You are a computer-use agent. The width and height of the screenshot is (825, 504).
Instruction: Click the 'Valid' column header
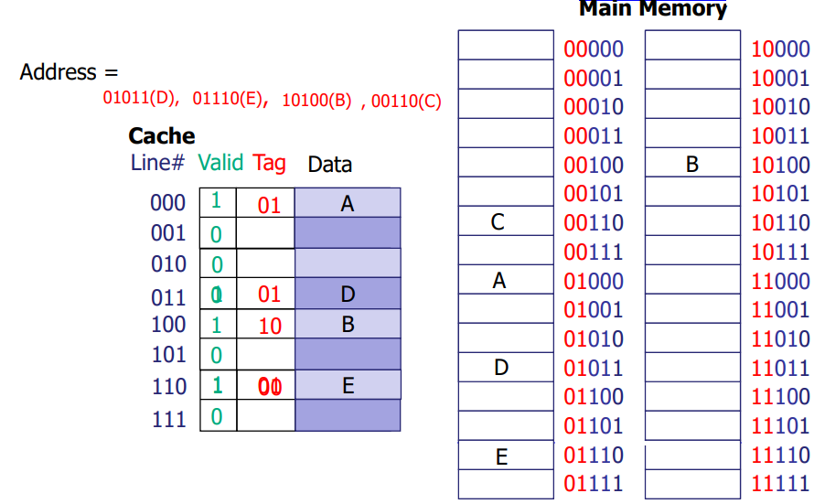click(220, 163)
